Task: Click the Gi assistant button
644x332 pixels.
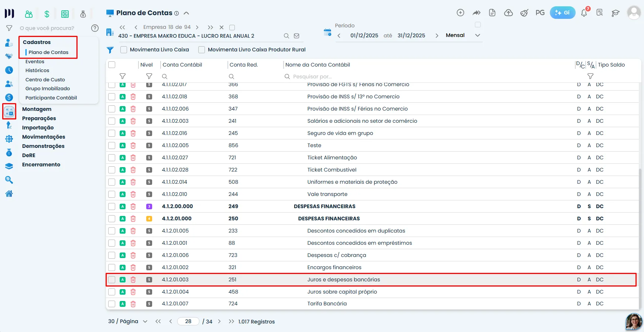Action: [x=562, y=13]
